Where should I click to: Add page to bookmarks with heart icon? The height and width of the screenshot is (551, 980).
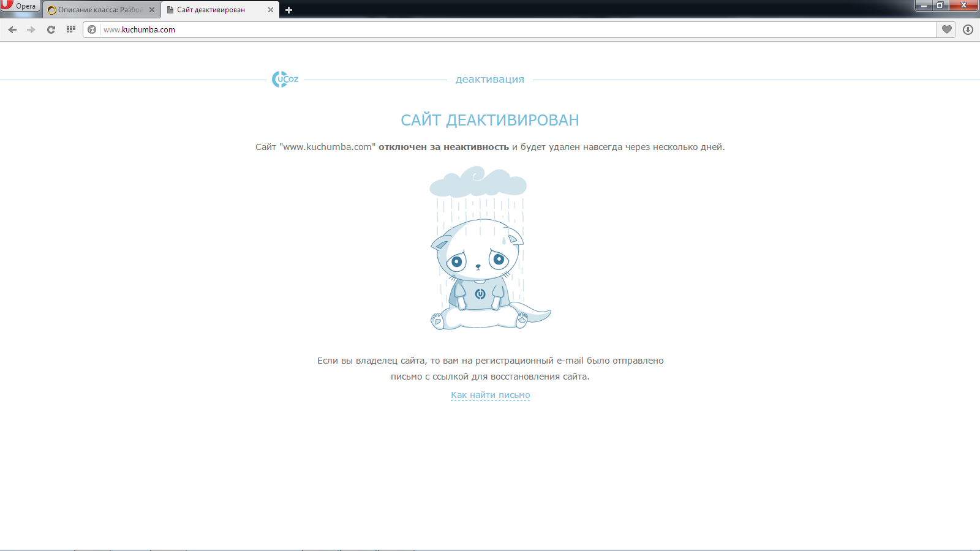click(x=947, y=29)
